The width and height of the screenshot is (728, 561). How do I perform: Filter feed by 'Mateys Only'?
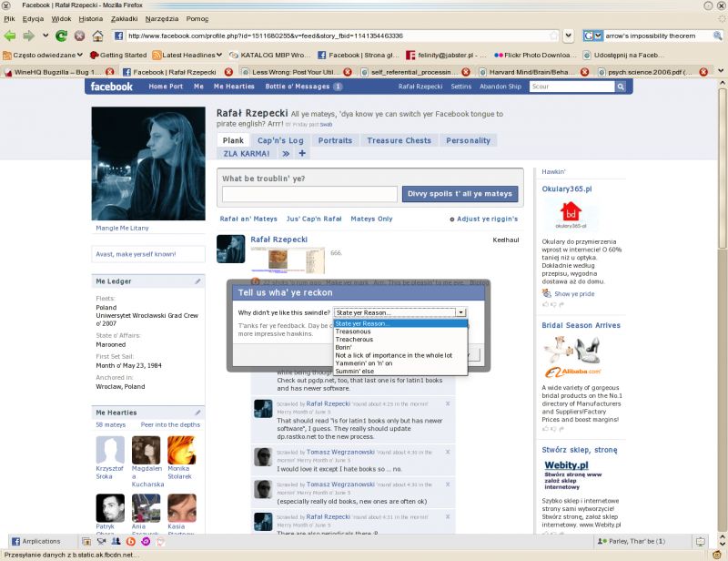pyautogui.click(x=371, y=219)
